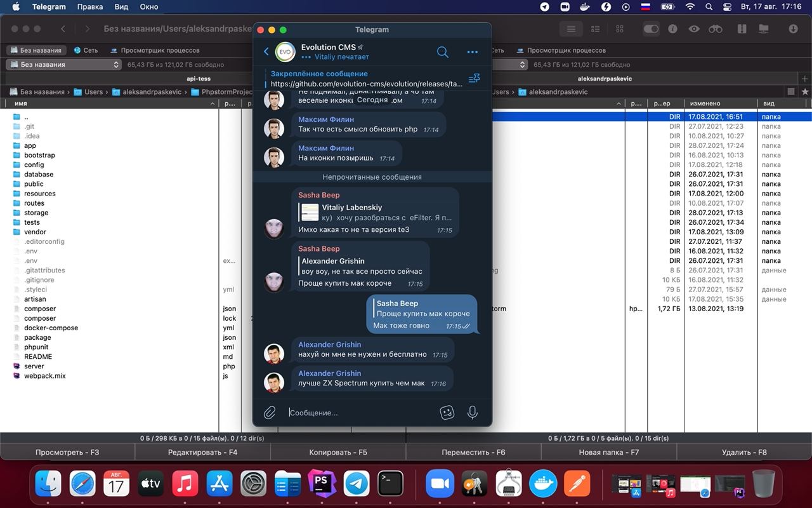Show file info with the 'i' icon
The image size is (812, 508).
tap(672, 29)
